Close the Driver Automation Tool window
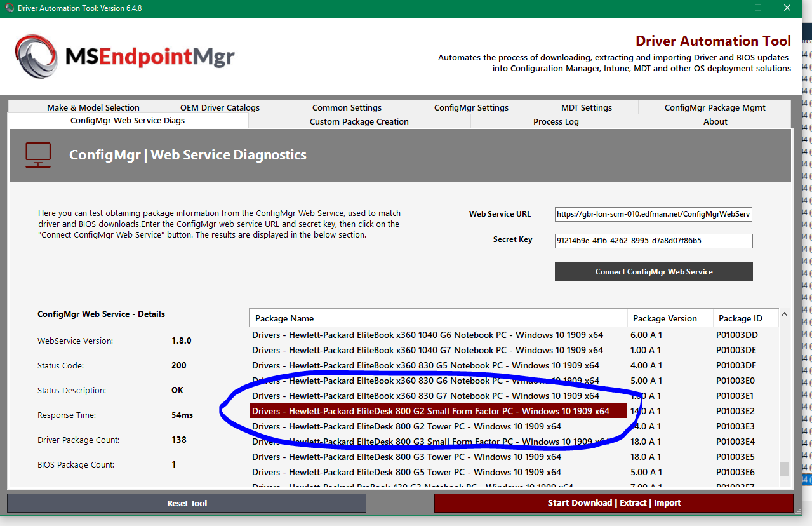The height and width of the screenshot is (526, 812). pyautogui.click(x=787, y=8)
